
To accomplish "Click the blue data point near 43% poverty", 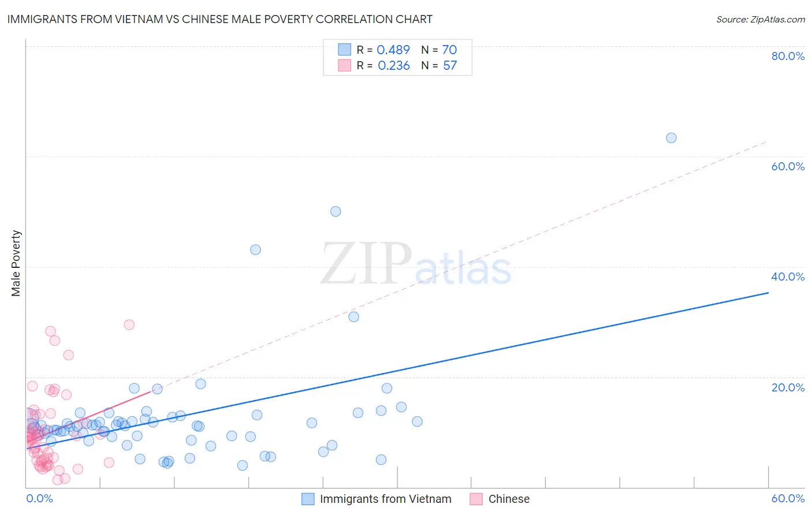I will tap(255, 249).
